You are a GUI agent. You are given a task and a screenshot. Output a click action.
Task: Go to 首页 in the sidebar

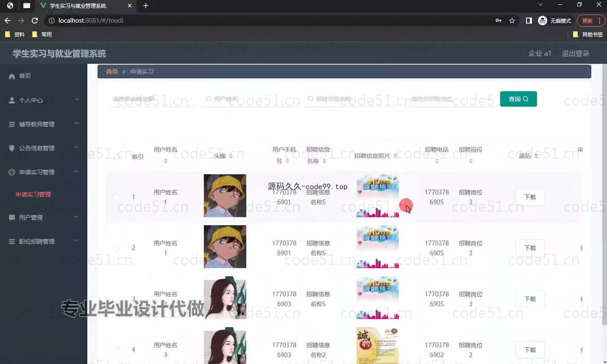(43, 76)
